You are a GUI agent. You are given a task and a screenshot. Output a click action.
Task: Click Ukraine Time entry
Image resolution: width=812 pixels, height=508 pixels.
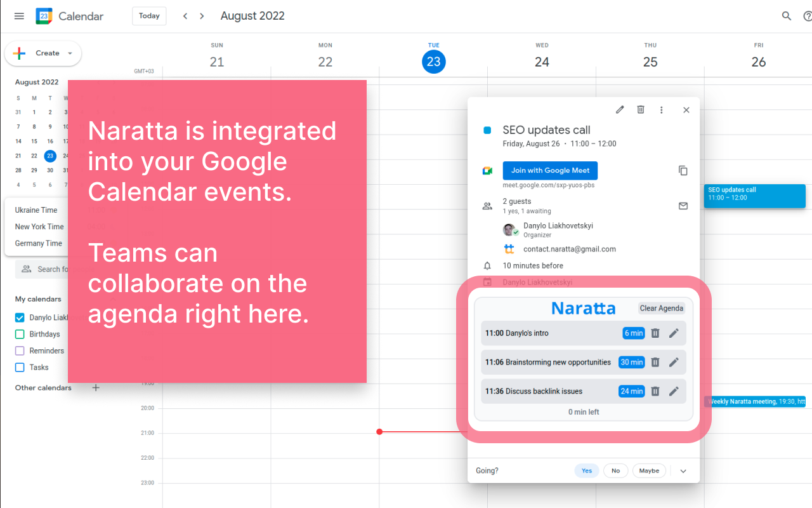pos(36,210)
